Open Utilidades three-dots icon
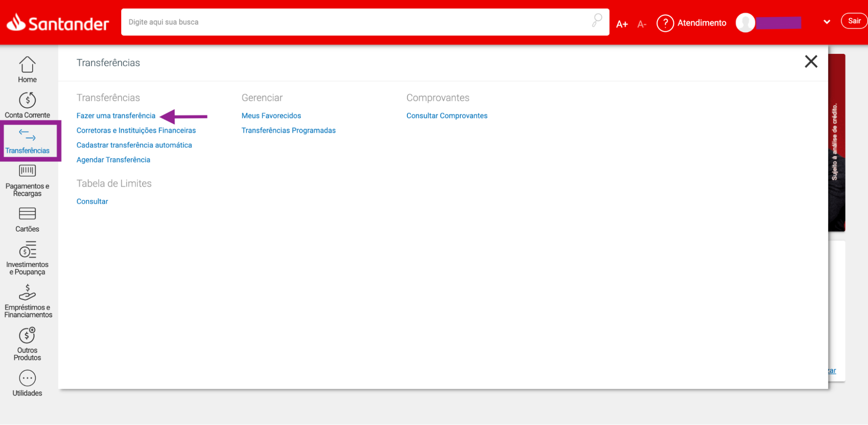 (x=27, y=378)
